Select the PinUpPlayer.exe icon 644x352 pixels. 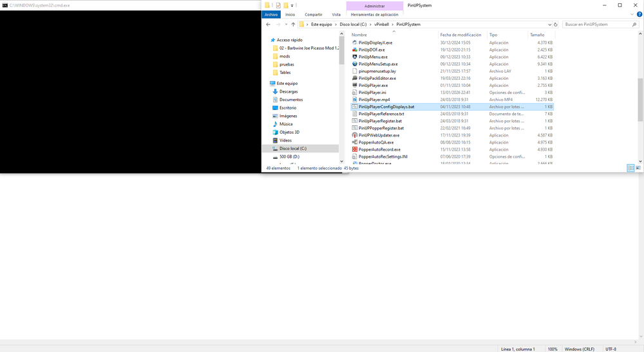click(354, 86)
